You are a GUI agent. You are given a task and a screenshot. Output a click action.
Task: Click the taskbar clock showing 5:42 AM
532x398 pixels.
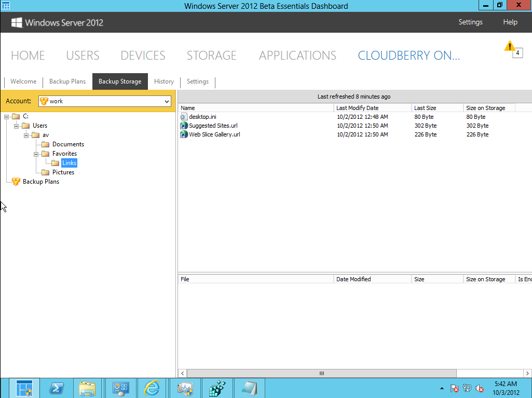(x=506, y=388)
